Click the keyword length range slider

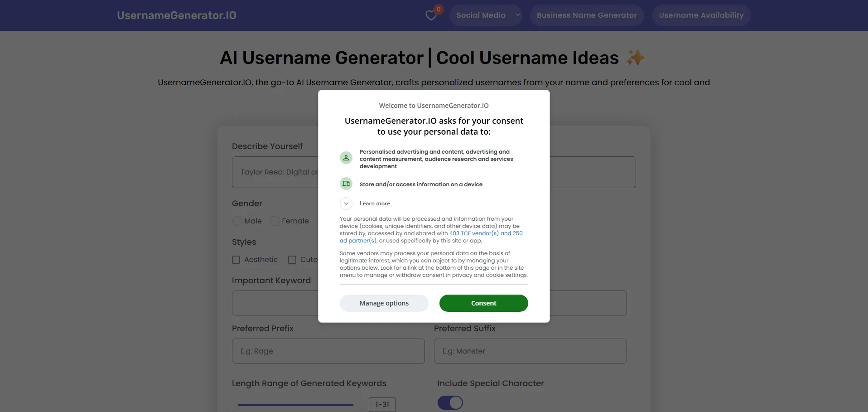(x=296, y=404)
